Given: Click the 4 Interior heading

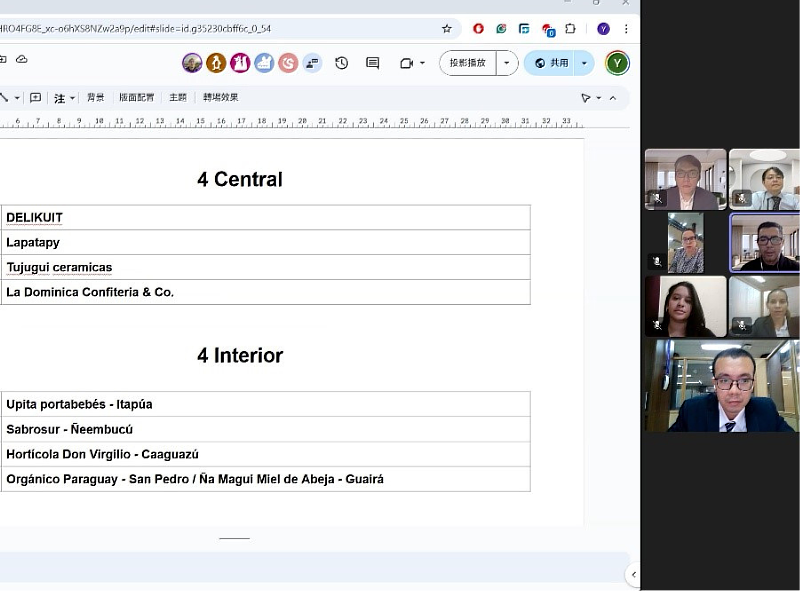Looking at the screenshot, I should click(240, 355).
